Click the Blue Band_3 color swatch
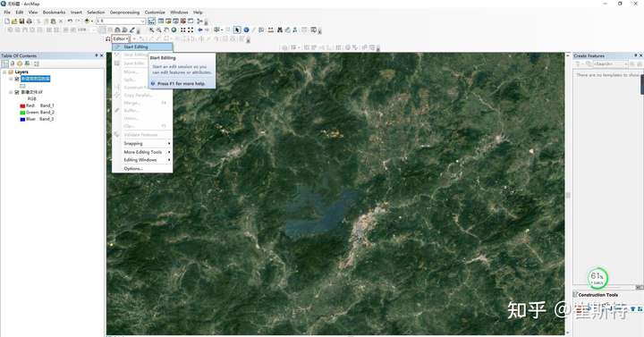The image size is (644, 337). [22, 119]
